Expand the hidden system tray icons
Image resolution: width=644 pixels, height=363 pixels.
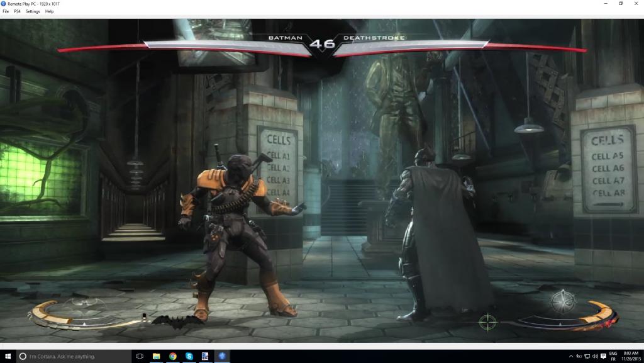click(x=570, y=356)
